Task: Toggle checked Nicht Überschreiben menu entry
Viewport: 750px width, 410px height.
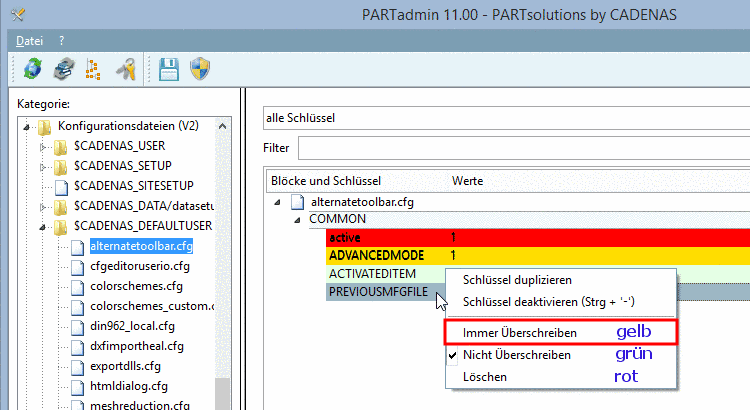Action: (x=561, y=355)
